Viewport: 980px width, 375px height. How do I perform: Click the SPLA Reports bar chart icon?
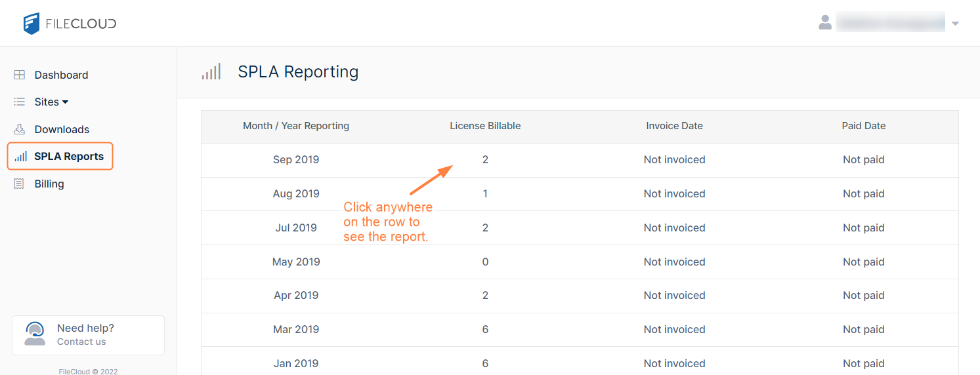[21, 156]
